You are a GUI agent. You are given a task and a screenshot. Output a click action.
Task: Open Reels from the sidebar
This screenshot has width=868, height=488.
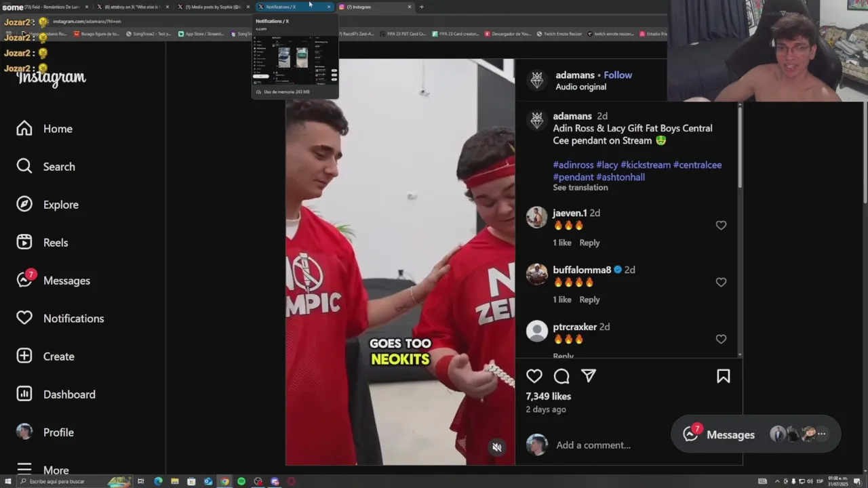coord(42,243)
